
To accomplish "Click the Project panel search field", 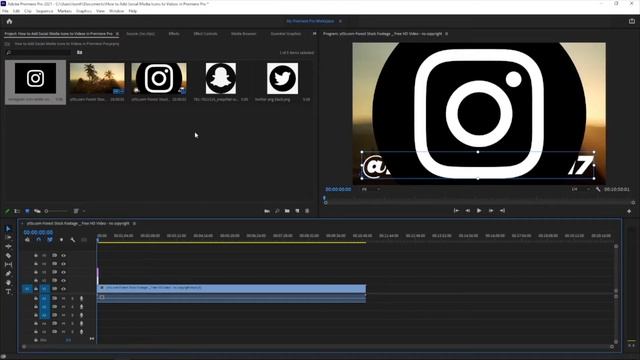I will pos(38,53).
